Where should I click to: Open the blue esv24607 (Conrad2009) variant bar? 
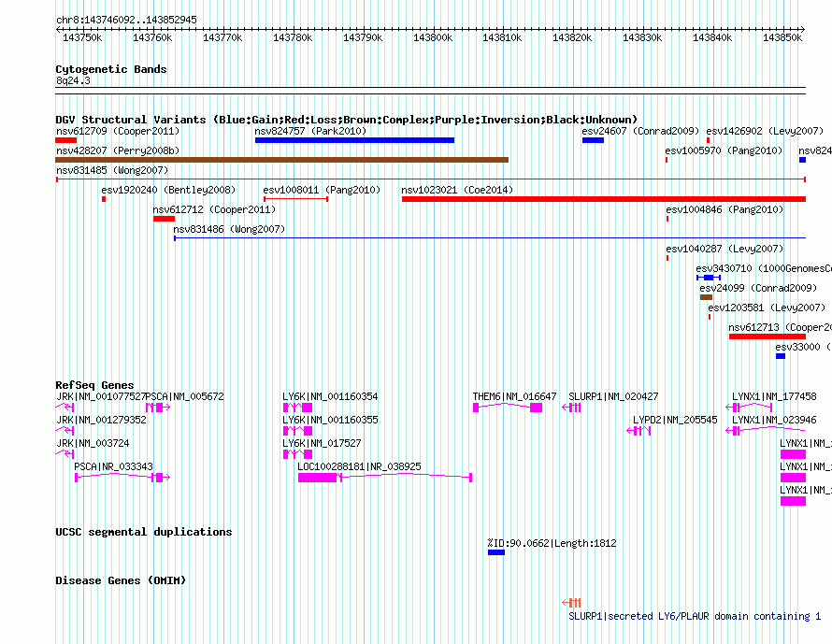tap(593, 140)
